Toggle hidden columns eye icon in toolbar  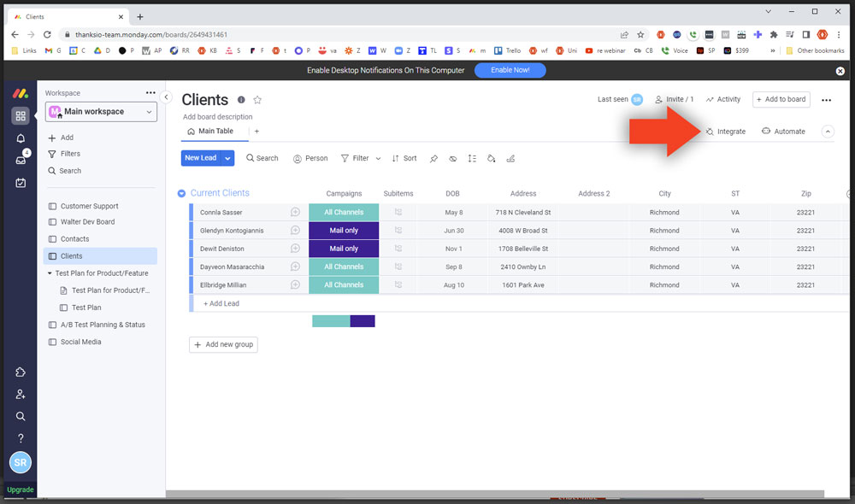tap(452, 158)
